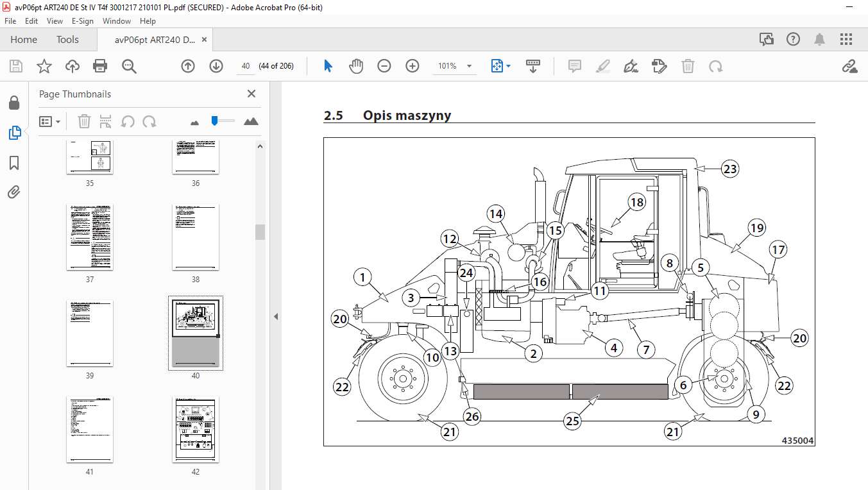Open the thumbnails panel options dropdown
The height and width of the screenshot is (490, 868).
click(49, 121)
